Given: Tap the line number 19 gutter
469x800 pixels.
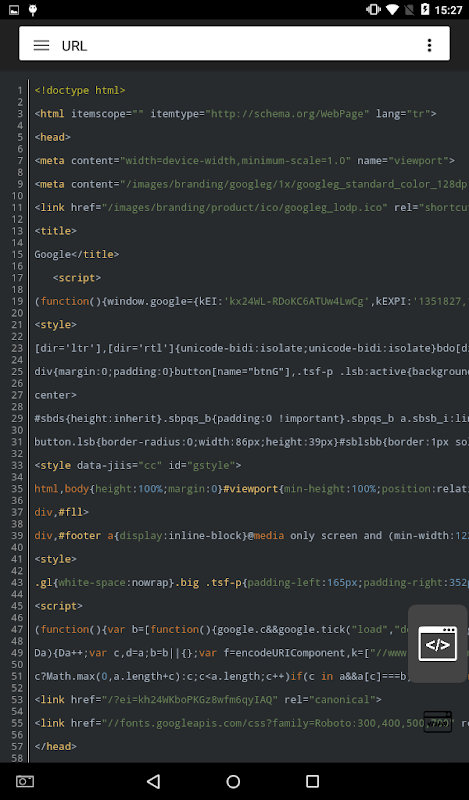Looking at the screenshot, I should pyautogui.click(x=17, y=301).
